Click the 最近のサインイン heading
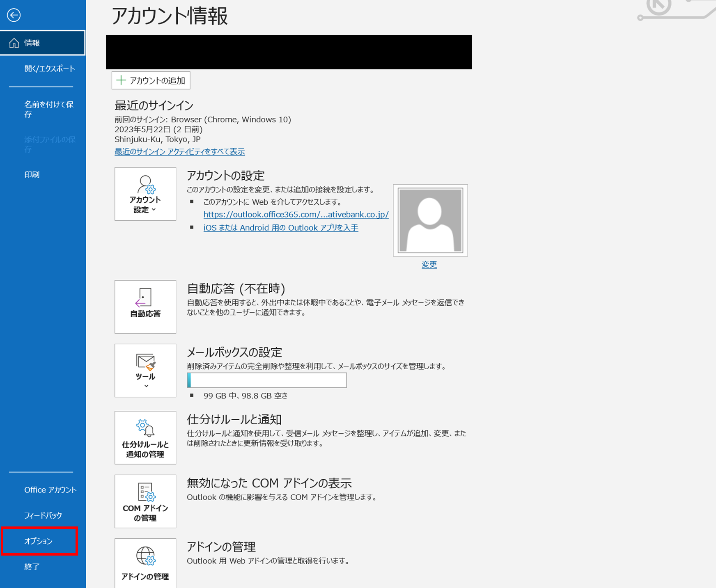716x588 pixels. (x=154, y=105)
